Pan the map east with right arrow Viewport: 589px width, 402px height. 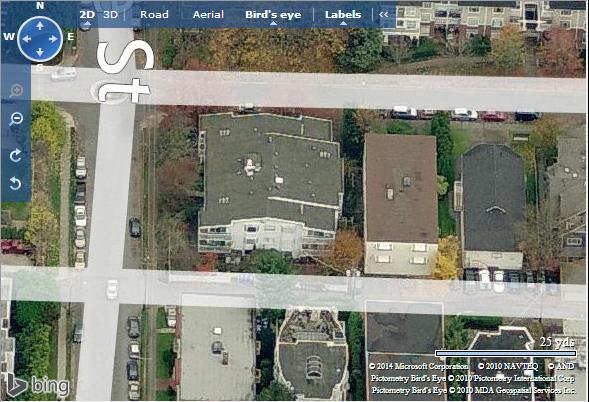53,39
